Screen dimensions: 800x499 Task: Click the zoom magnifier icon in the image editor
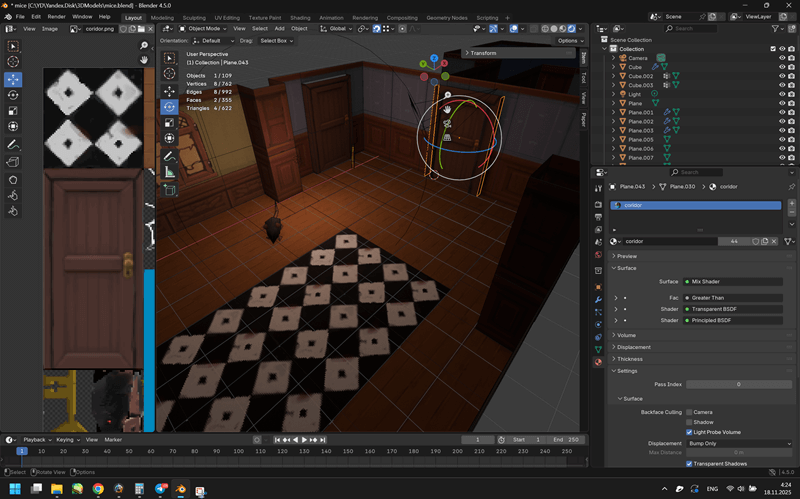point(144,46)
